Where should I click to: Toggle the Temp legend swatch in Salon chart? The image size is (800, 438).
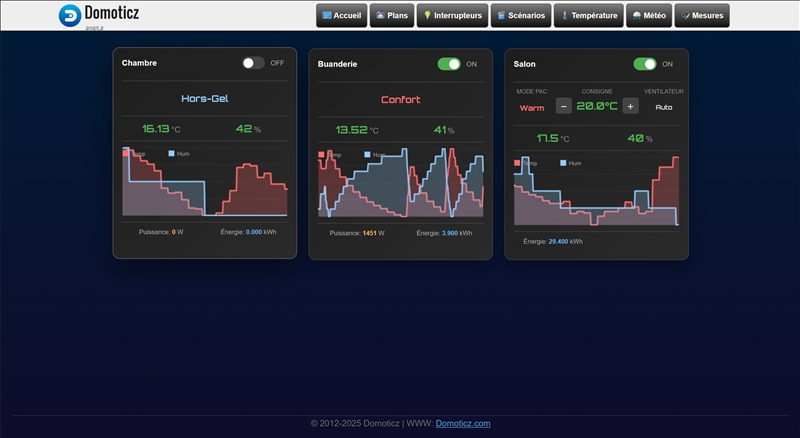[x=517, y=163]
